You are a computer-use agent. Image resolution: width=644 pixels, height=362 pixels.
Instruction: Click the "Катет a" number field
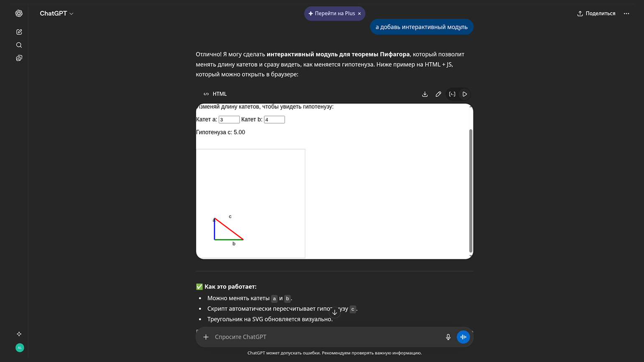point(229,120)
